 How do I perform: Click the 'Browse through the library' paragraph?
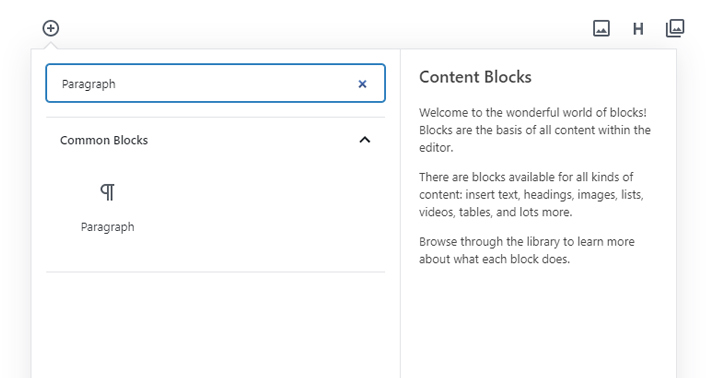pyautogui.click(x=527, y=250)
